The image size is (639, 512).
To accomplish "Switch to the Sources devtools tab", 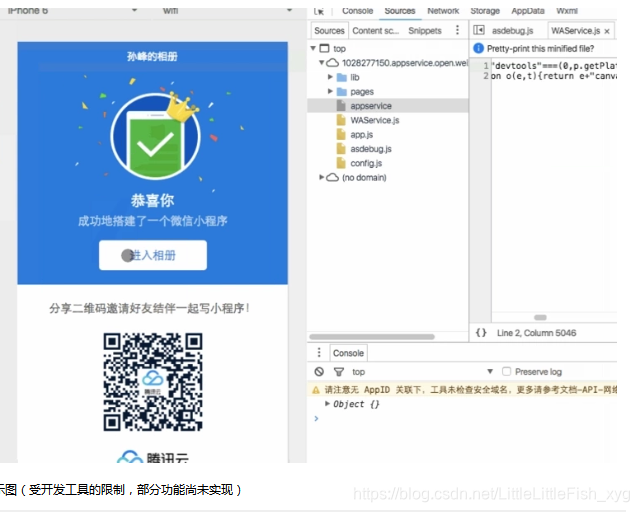I will pyautogui.click(x=400, y=11).
